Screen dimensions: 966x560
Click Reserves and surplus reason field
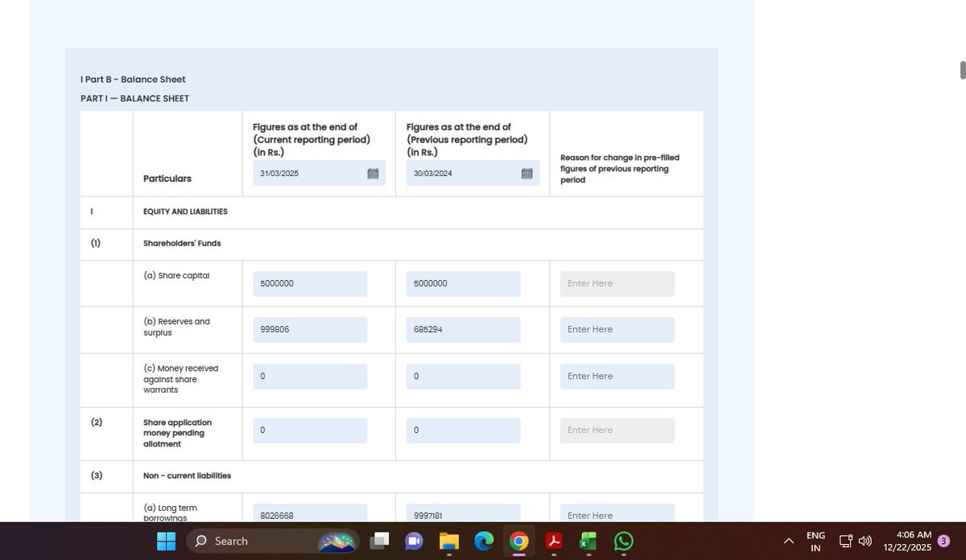(617, 330)
